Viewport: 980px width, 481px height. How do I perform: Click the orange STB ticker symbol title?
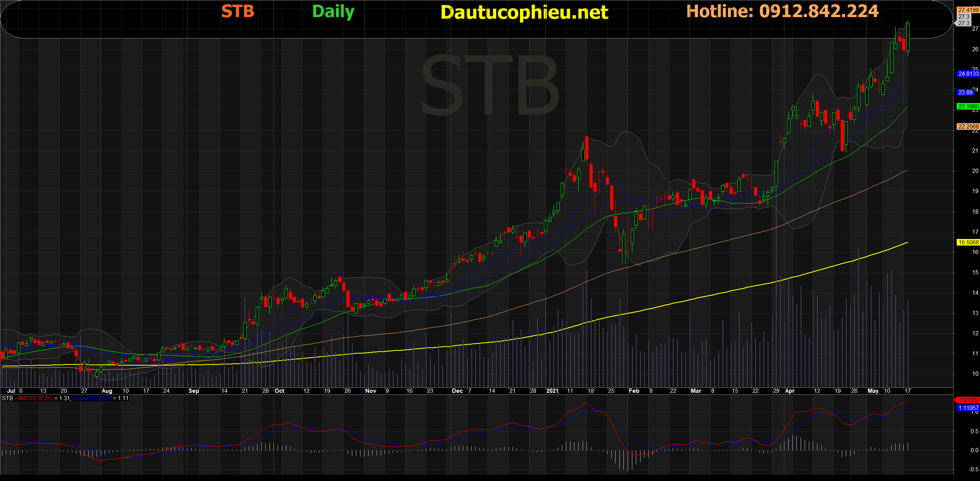tap(238, 12)
